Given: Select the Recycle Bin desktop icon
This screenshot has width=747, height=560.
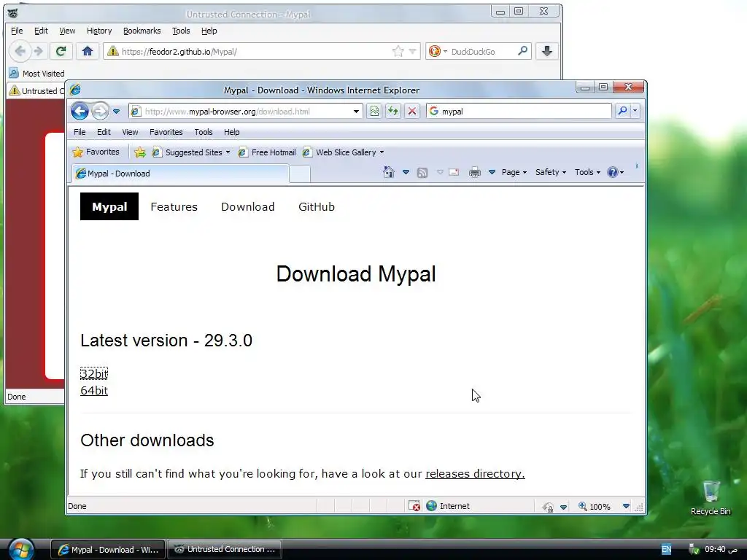Looking at the screenshot, I should tap(711, 497).
